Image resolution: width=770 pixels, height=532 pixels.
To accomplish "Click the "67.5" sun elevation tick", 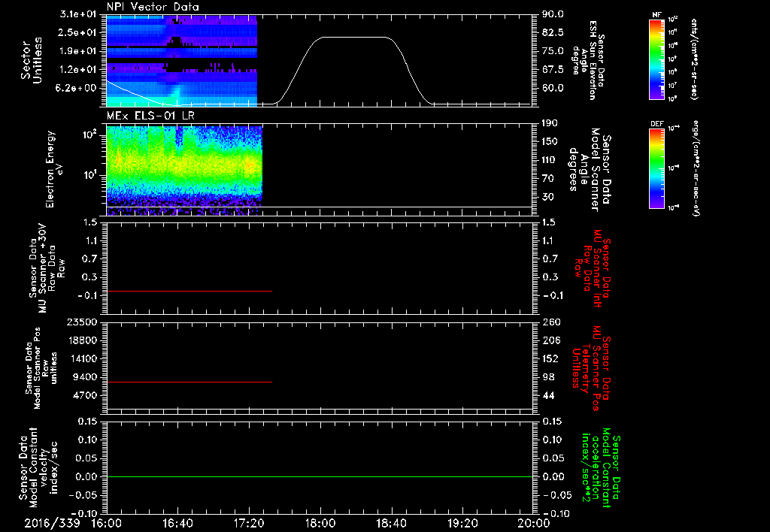I will (x=553, y=70).
